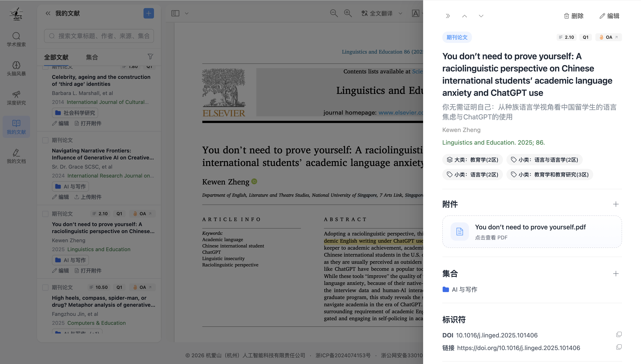Delete the reference with 删除 button
The image size is (641, 364).
tap(574, 16)
